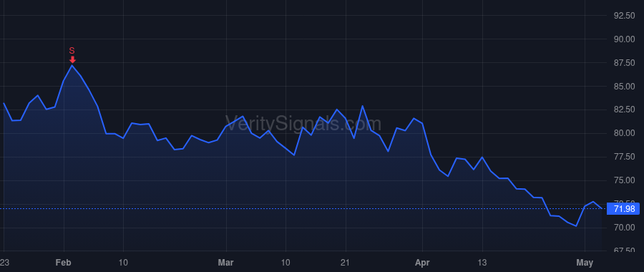Click the 13 date axis label
Image resolution: width=644 pixels, height=272 pixels.
[482, 262]
